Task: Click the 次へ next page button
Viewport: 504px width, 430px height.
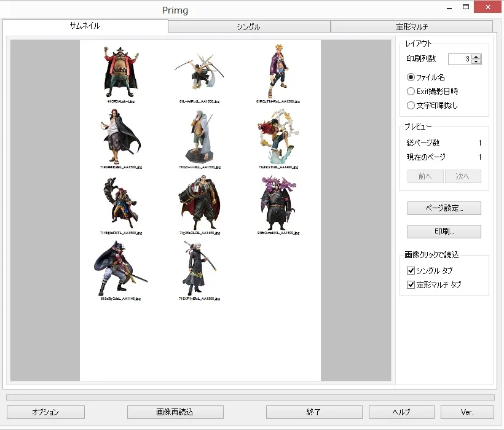Action: (x=463, y=176)
